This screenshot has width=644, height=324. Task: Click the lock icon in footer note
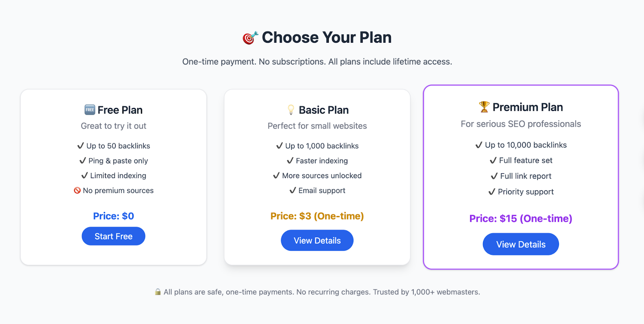(x=158, y=292)
